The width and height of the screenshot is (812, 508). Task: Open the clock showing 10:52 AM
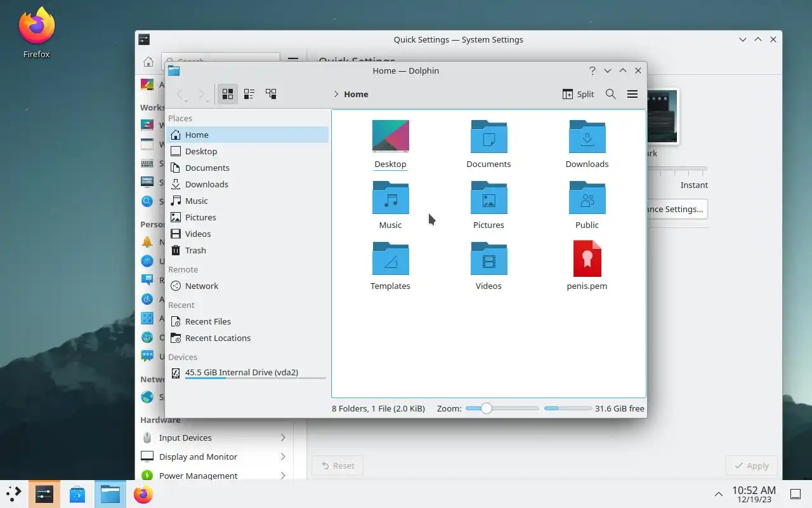[x=754, y=494]
